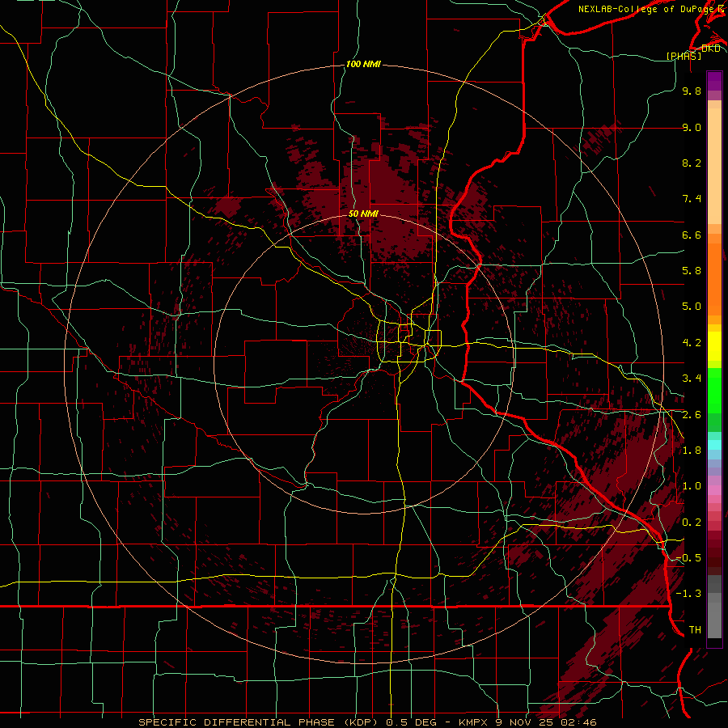Screen dimensions: 728x728
Task: Pick the yellow color bar segment
Action: click(714, 346)
